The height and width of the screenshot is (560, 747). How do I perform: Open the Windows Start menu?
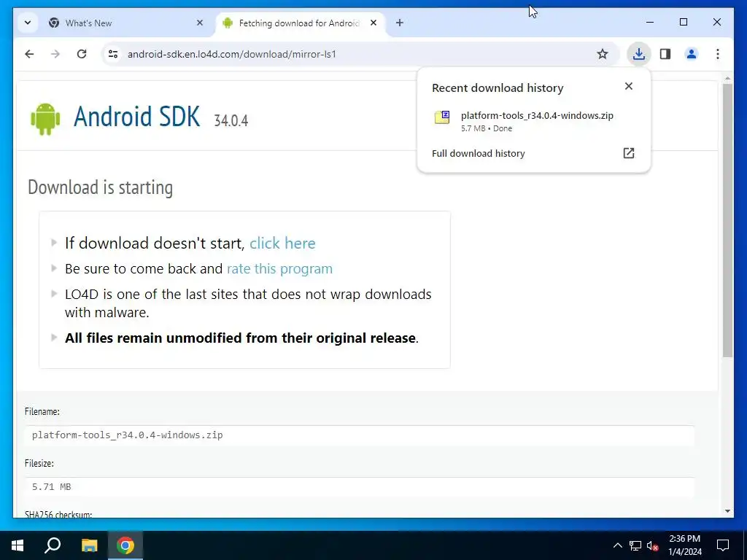point(18,545)
